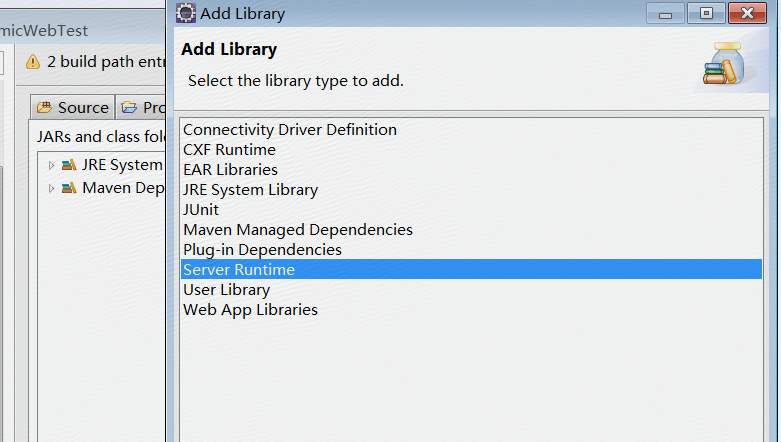This screenshot has height=442, width=781.
Task: Expand the Maven Dependencies tree node
Action: (51, 188)
